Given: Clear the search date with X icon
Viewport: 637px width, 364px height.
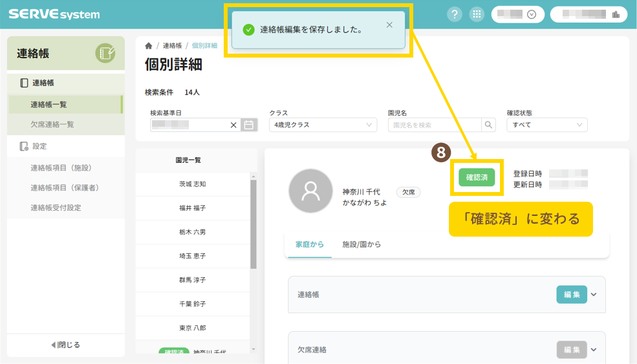Looking at the screenshot, I should [x=233, y=125].
